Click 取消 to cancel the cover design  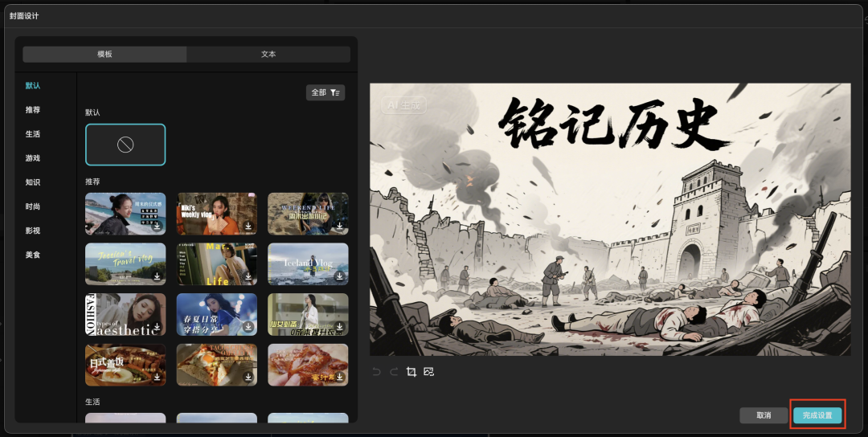click(x=764, y=415)
